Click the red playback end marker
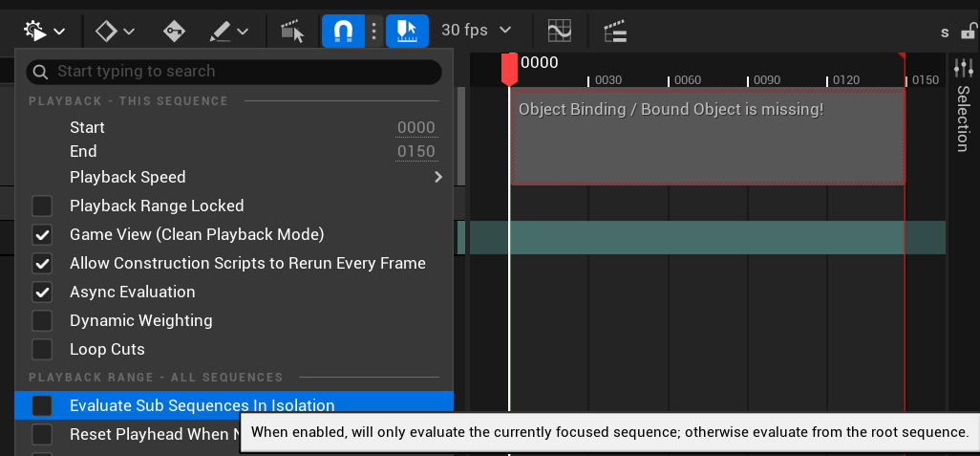 point(902,57)
